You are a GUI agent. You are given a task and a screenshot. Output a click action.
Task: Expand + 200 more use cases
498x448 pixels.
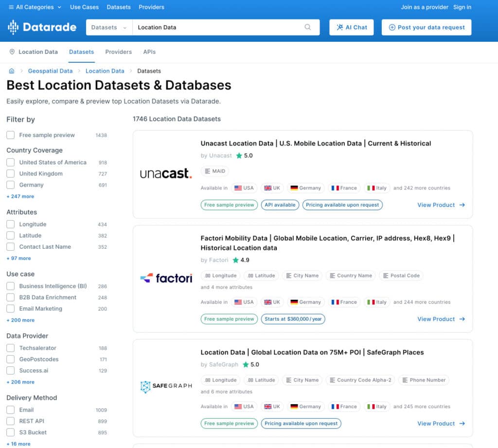[20, 321]
